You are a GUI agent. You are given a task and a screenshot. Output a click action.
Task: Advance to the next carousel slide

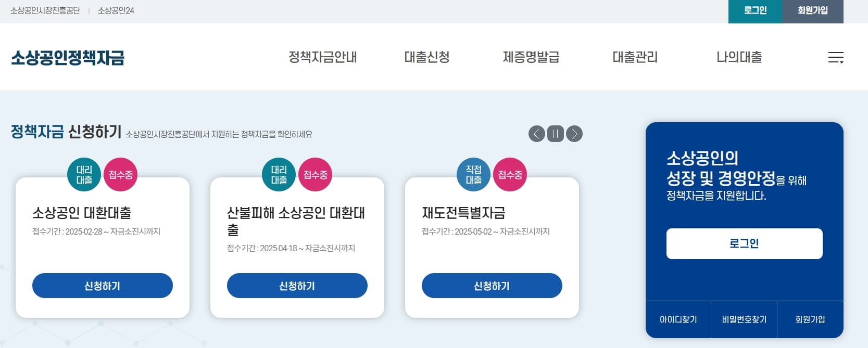pos(574,134)
